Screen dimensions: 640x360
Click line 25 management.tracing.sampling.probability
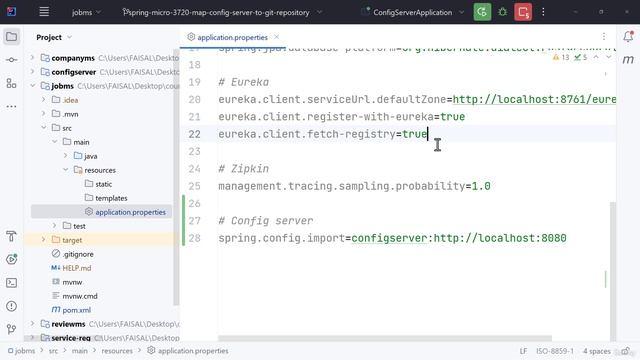click(354, 186)
